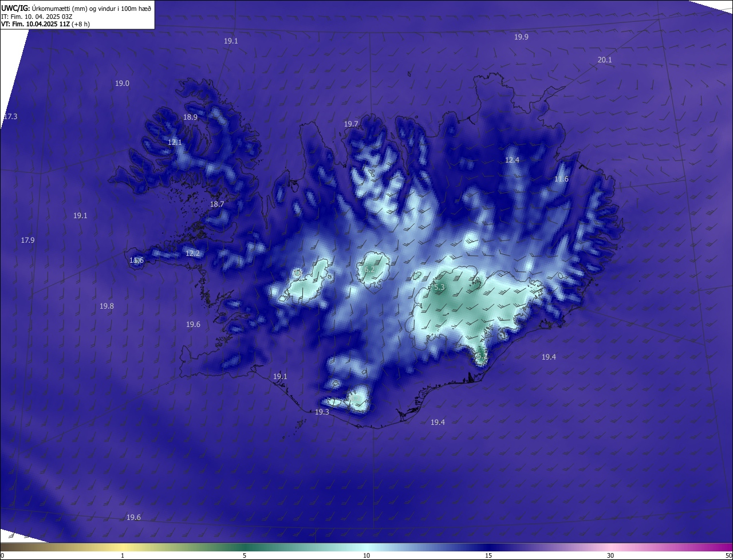Click the 6.2 value on the glacier
The image size is (733, 560).
tap(369, 269)
